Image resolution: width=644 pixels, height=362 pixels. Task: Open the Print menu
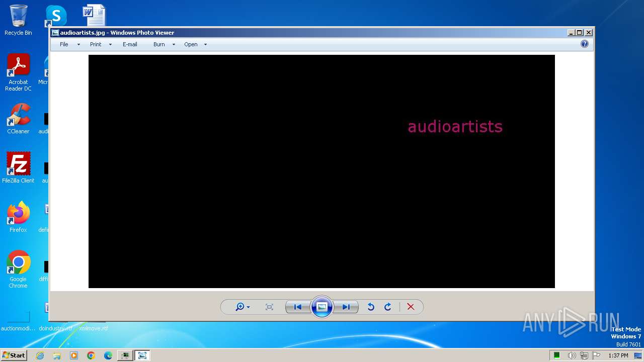point(96,44)
